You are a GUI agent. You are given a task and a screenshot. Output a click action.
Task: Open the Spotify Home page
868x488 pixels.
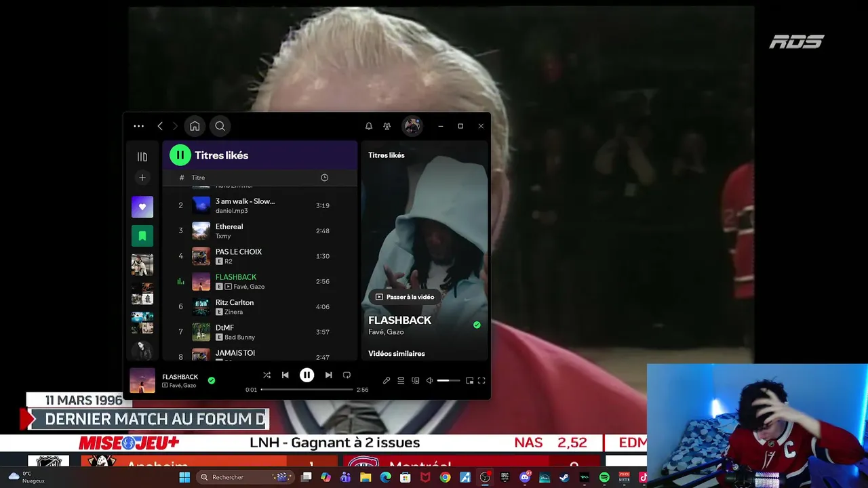point(195,126)
